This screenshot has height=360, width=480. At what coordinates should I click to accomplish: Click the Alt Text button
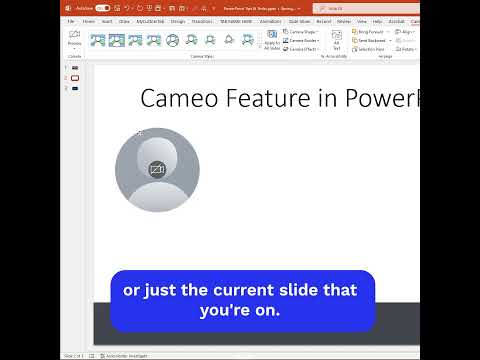[x=337, y=40]
